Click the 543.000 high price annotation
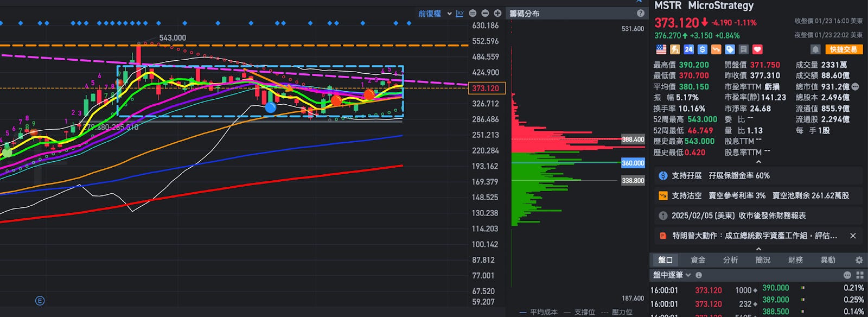 pos(173,38)
